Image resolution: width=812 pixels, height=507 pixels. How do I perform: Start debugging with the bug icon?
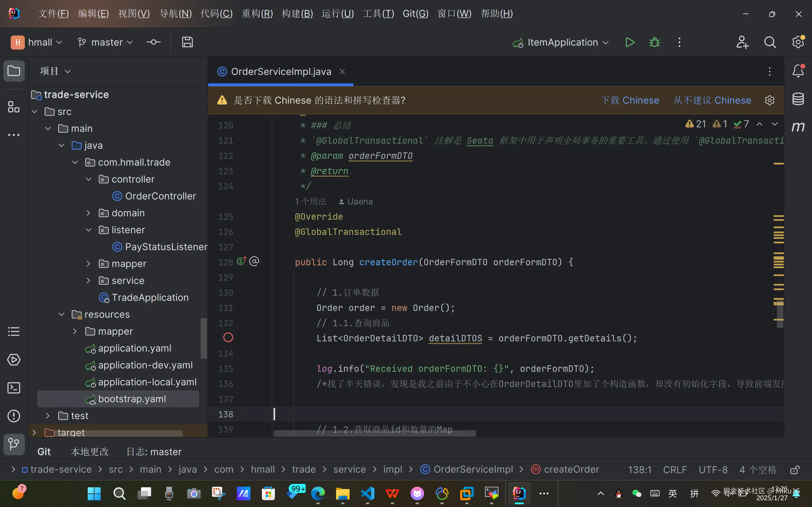[654, 43]
